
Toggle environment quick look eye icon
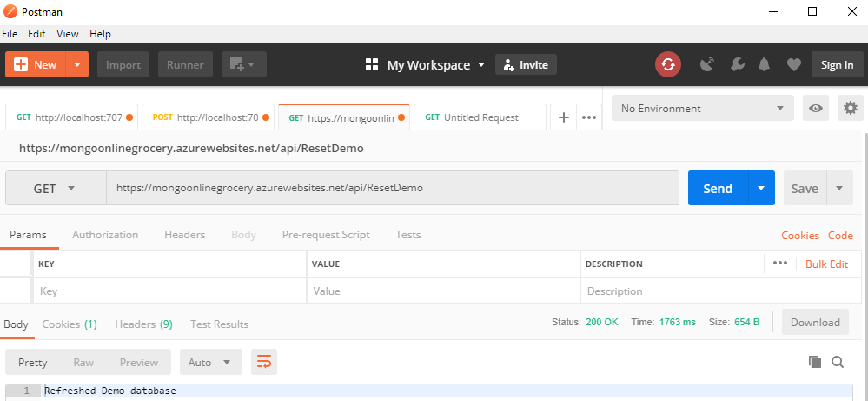pos(815,108)
